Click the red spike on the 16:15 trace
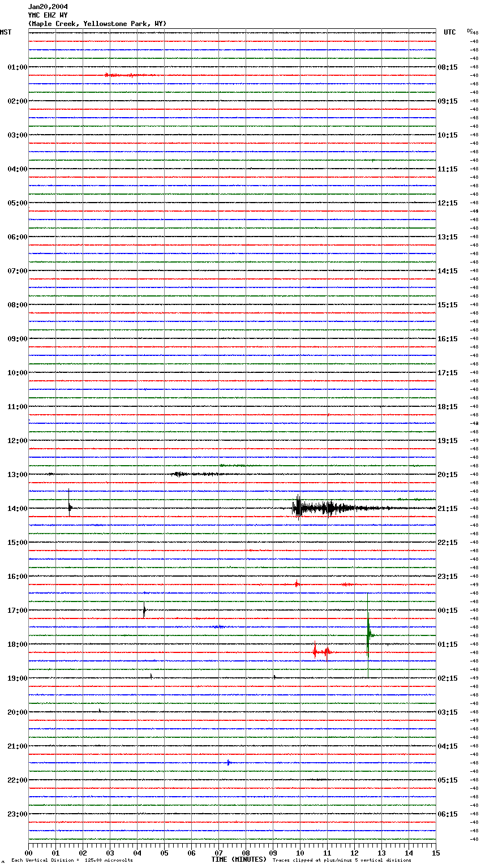481x868 pixels. click(x=297, y=583)
